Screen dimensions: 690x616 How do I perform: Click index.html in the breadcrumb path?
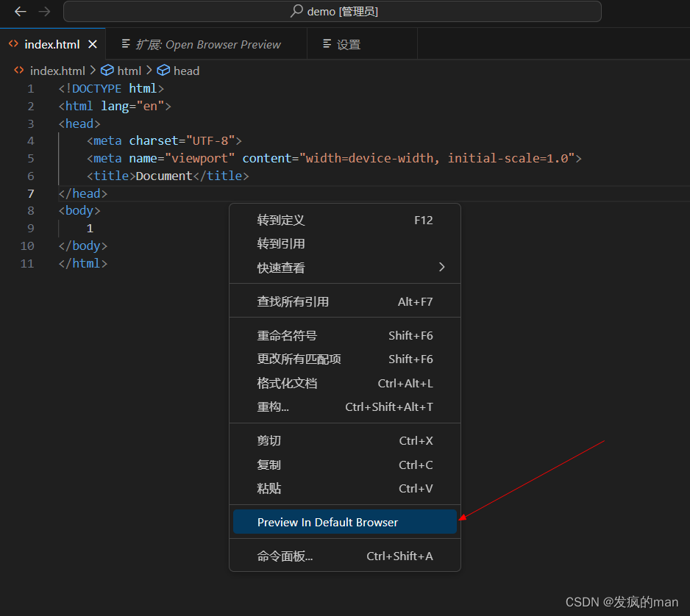pyautogui.click(x=57, y=71)
